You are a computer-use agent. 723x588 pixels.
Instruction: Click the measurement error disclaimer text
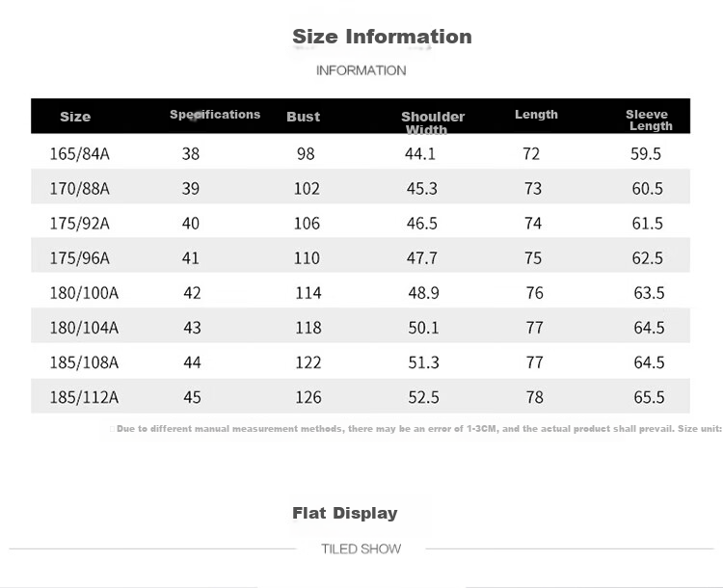click(x=418, y=429)
